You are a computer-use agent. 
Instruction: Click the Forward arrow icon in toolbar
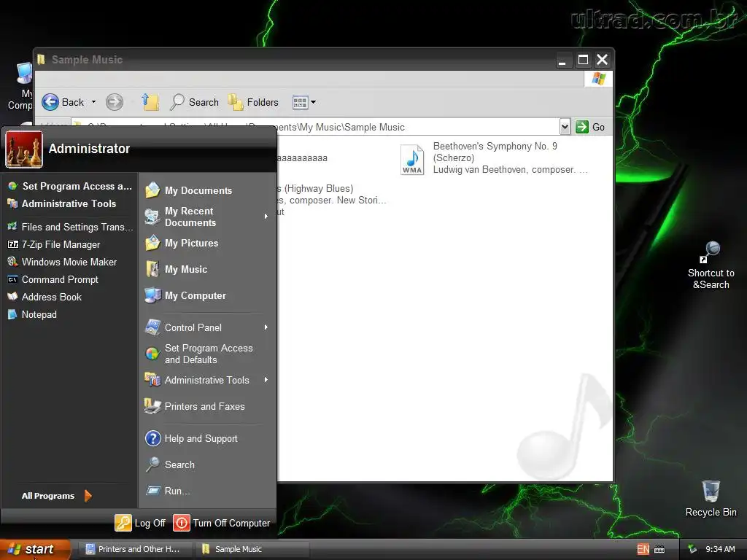click(115, 102)
